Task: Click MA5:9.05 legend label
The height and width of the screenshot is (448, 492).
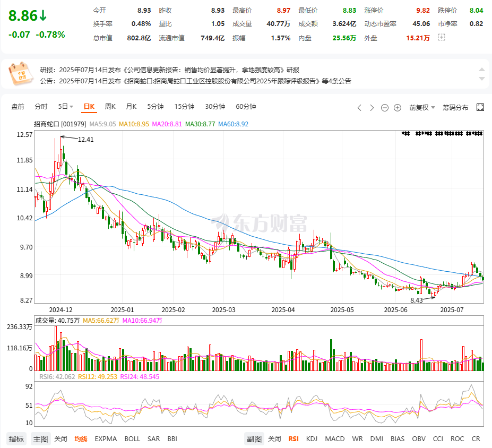Action: (x=102, y=124)
